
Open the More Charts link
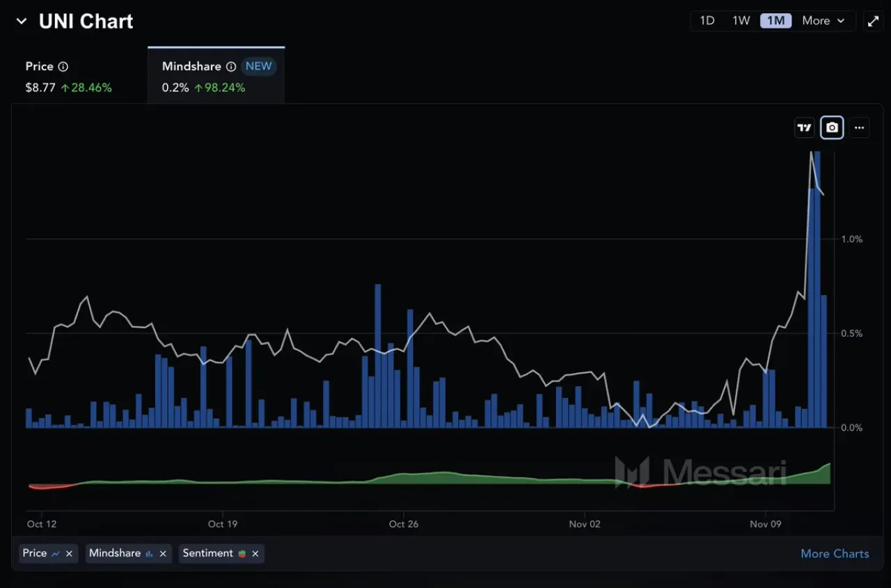point(835,554)
